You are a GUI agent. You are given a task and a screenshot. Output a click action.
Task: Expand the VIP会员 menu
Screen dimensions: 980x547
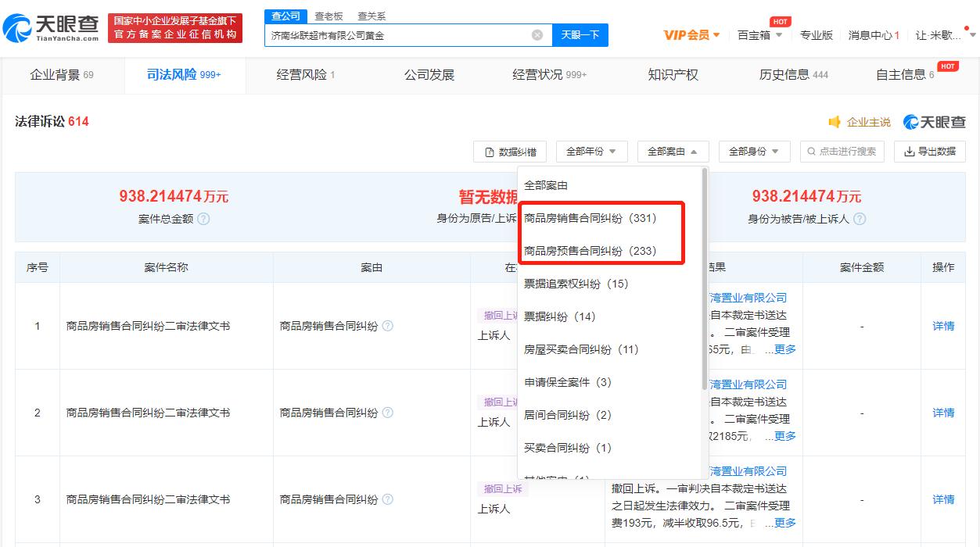(x=691, y=35)
